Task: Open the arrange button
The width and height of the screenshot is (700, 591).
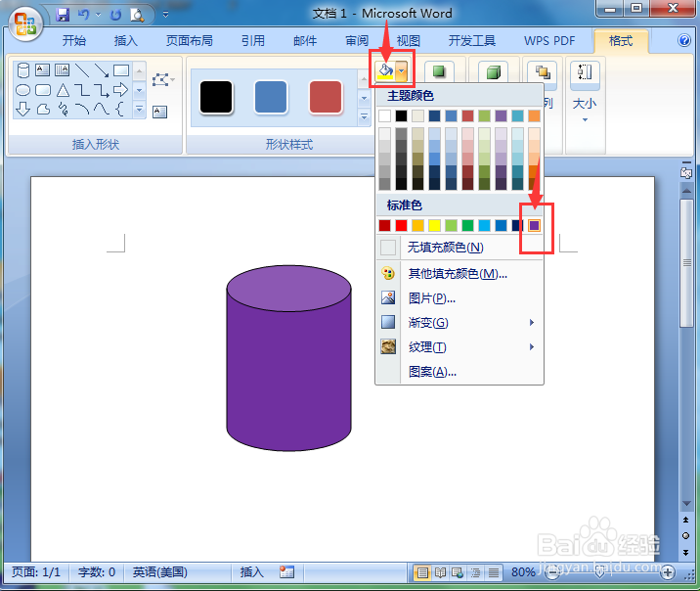Action: click(x=542, y=72)
